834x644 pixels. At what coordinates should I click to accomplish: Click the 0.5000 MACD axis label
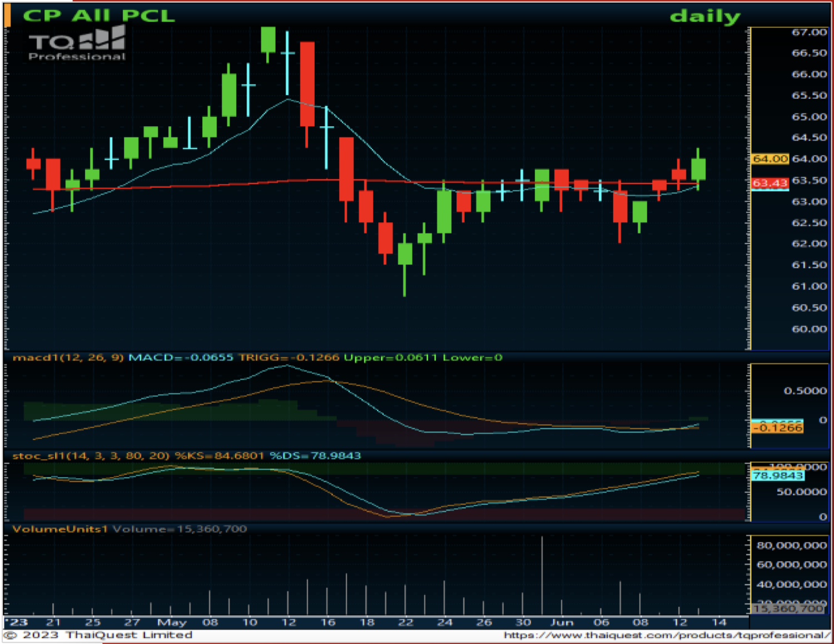[805, 392]
